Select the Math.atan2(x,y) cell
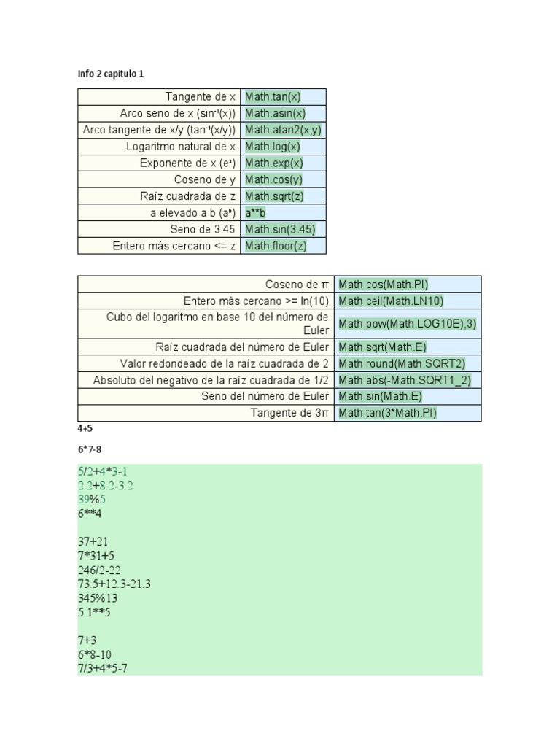Viewport: 560px width, 747px height. coord(283,130)
